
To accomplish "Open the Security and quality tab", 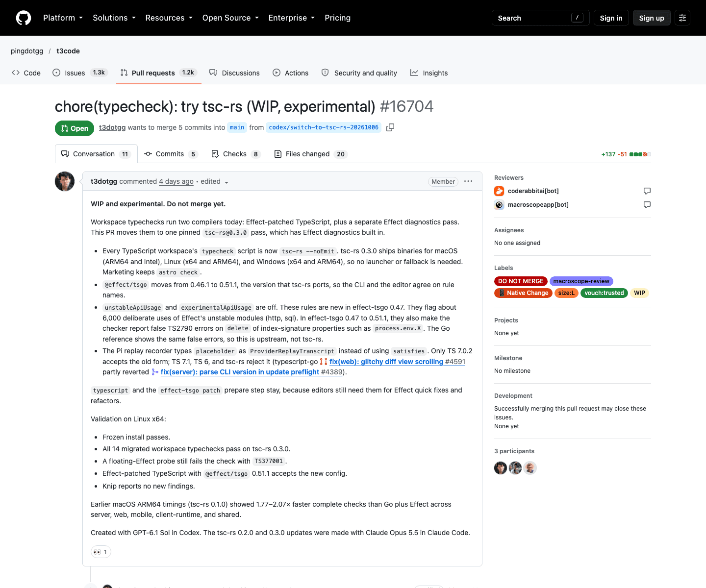I will click(x=359, y=73).
